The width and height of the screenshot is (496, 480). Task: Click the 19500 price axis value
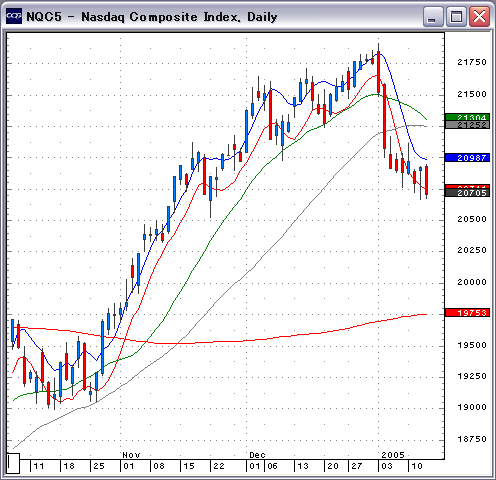coord(472,345)
